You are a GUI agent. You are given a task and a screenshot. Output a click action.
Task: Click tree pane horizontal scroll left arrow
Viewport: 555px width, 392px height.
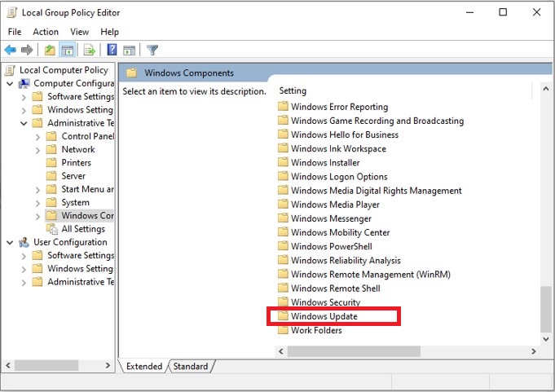point(8,365)
